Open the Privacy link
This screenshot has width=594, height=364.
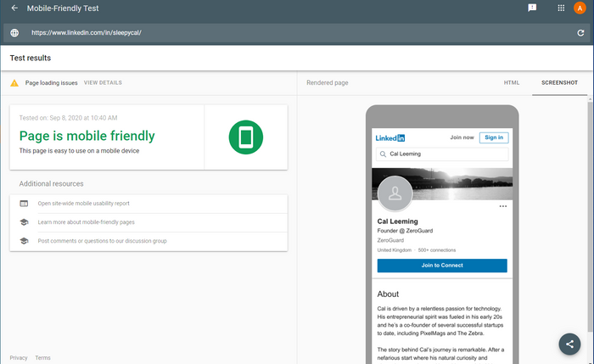19,357
